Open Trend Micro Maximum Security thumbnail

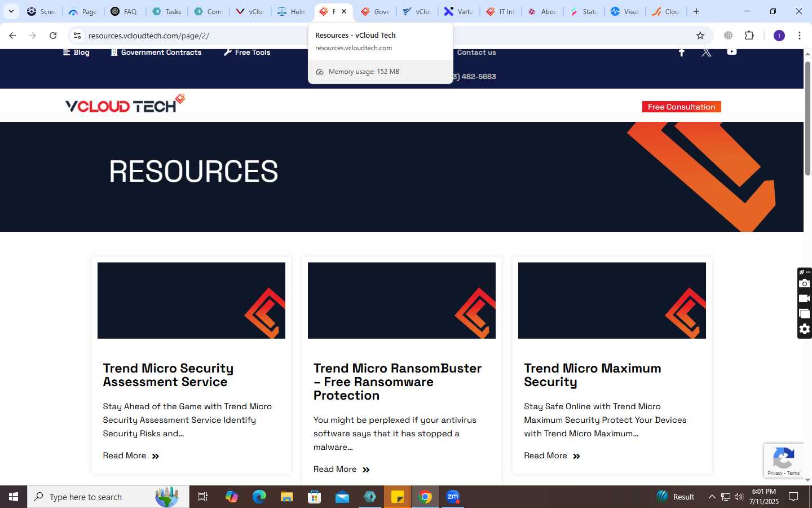click(612, 300)
